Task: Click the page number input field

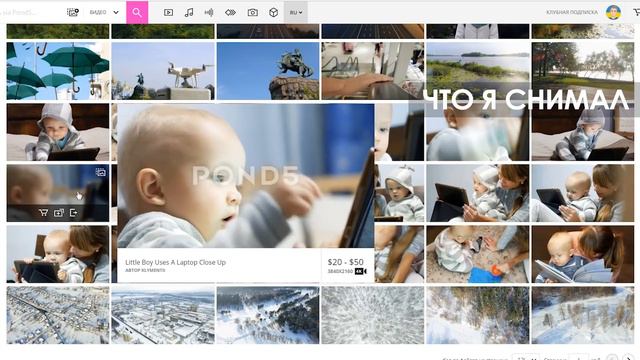Action: [578, 358]
